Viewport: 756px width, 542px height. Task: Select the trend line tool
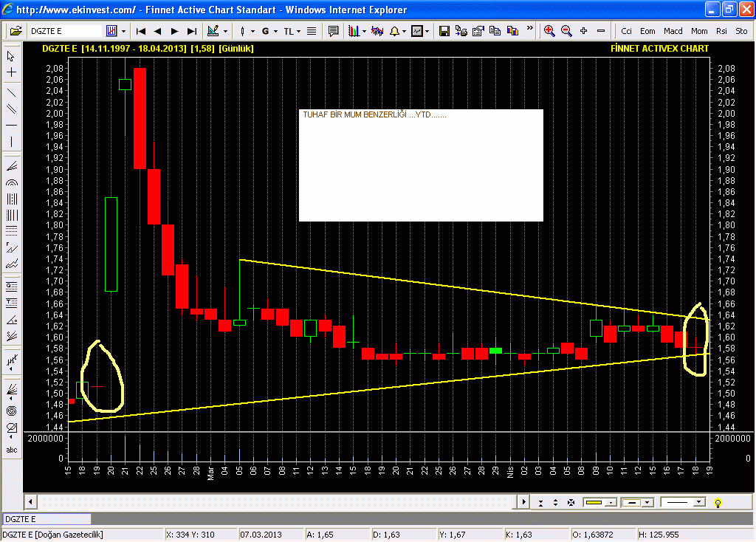click(11, 92)
